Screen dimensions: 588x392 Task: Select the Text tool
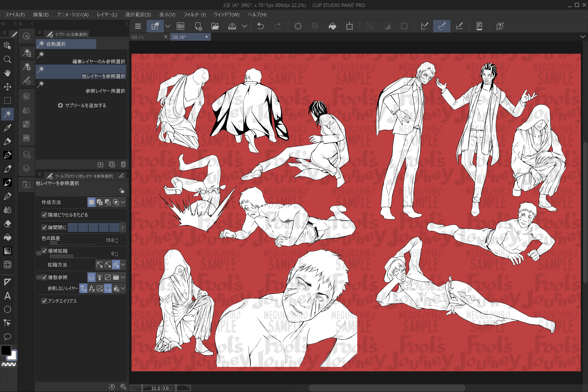(8, 296)
